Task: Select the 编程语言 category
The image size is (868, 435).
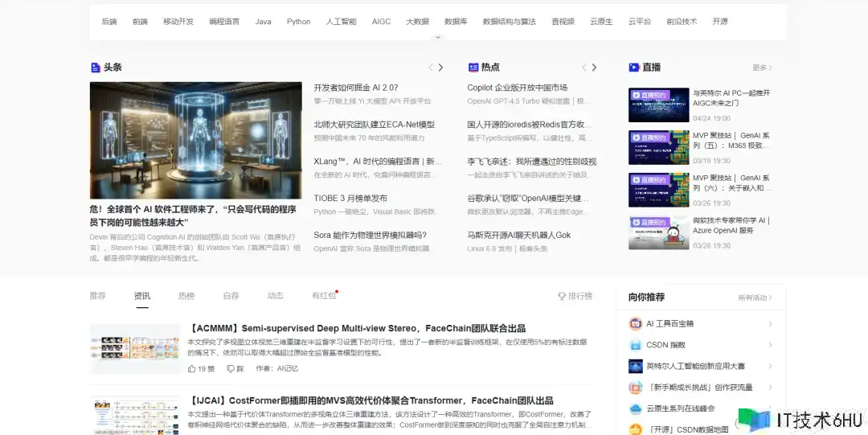Action: point(224,22)
